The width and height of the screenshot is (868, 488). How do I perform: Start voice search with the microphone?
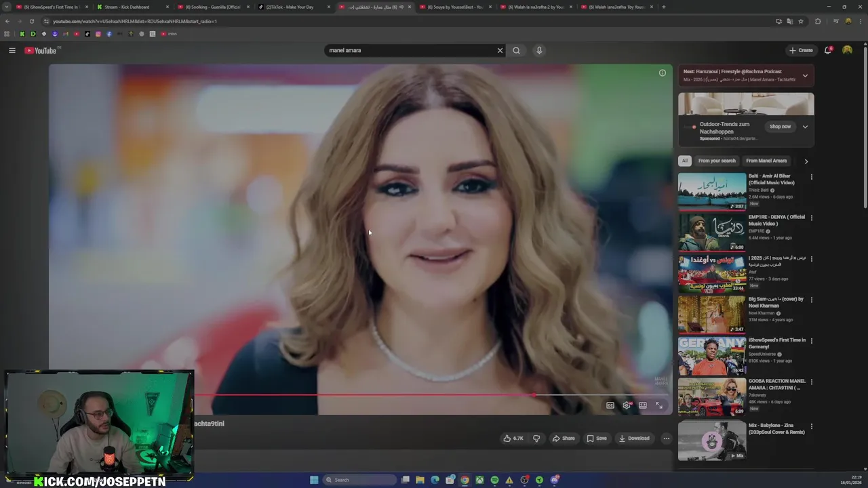tap(539, 50)
